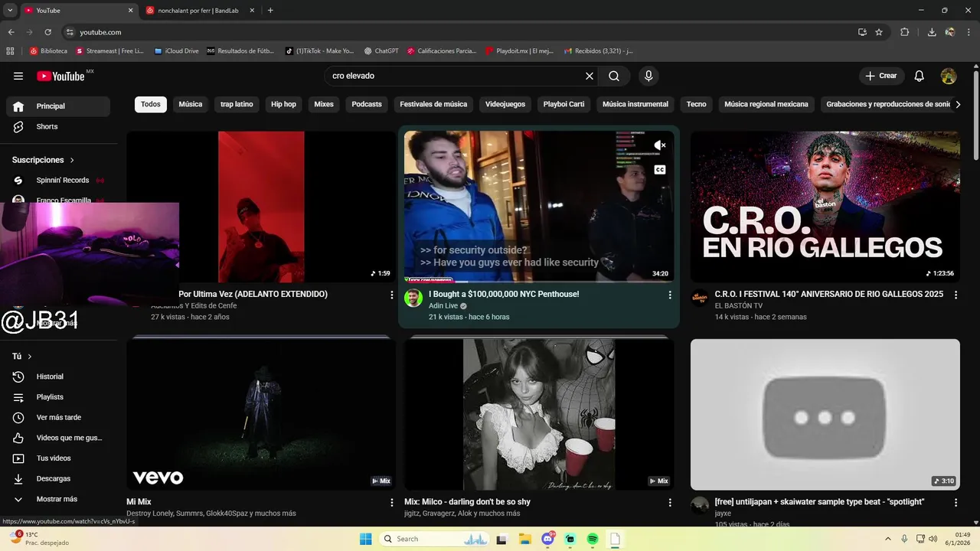Open options for Adin Live penthouse video
This screenshot has height=551, width=980.
click(x=670, y=295)
